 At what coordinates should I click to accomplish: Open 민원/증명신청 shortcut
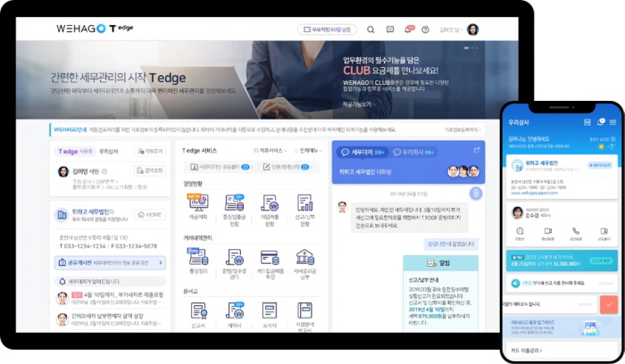[288, 167]
